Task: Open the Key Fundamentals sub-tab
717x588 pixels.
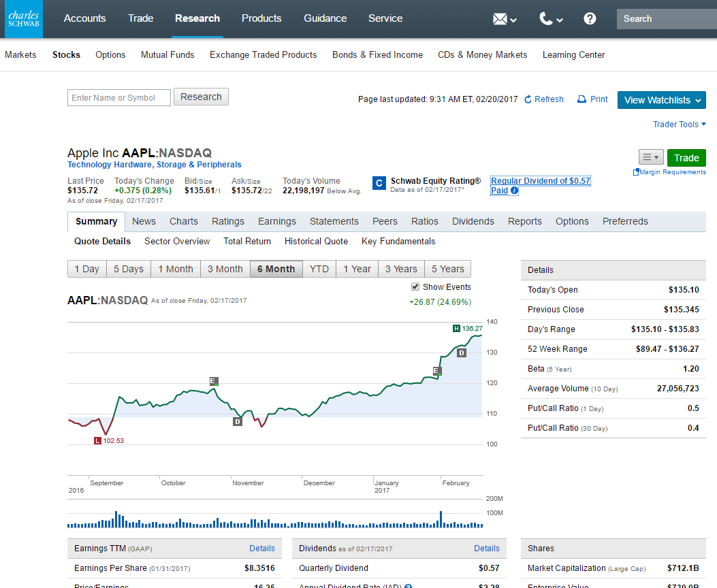Action: pos(398,241)
